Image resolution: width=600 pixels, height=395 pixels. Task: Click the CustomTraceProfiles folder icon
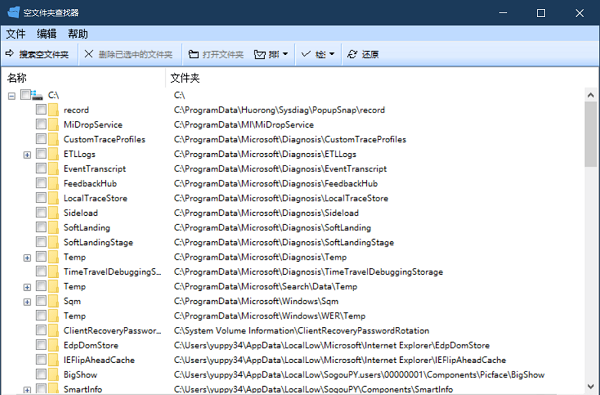click(x=54, y=139)
